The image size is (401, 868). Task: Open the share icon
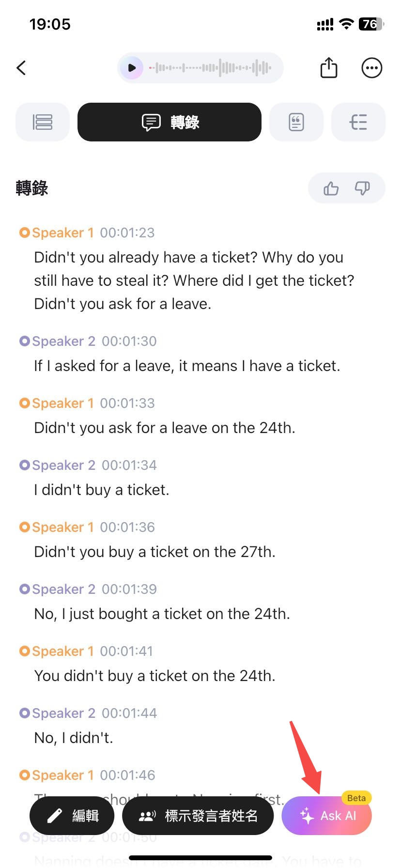point(329,68)
